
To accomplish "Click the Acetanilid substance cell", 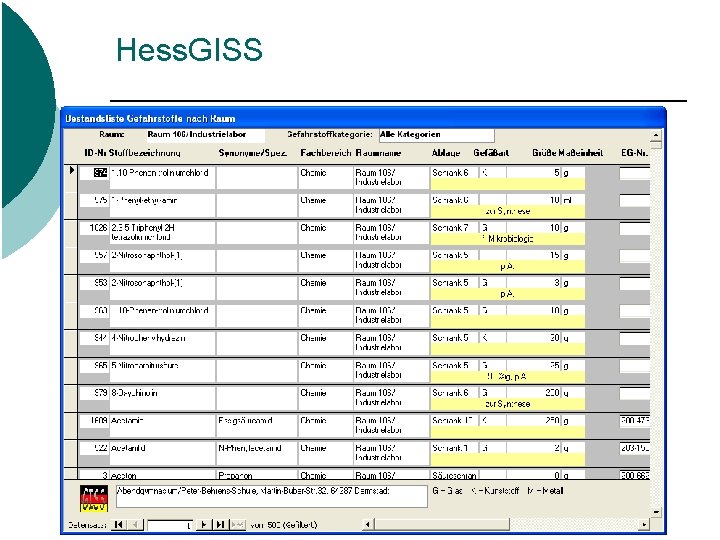I will [162, 453].
